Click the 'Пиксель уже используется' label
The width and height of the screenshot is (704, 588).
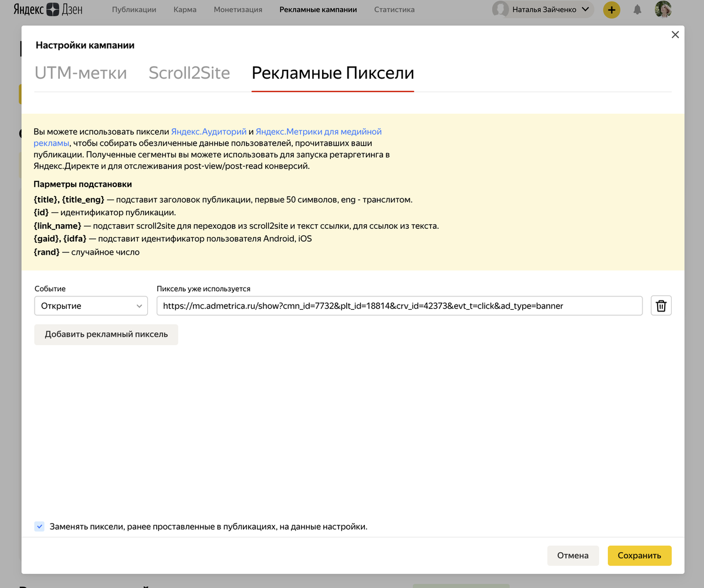[204, 289]
